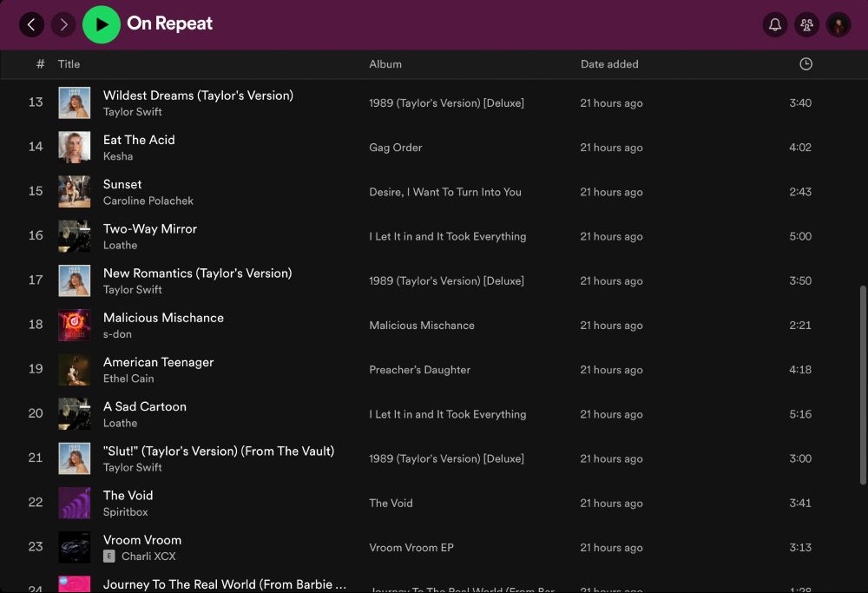This screenshot has height=593, width=868.
Task: Open The Void song title
Action: click(x=128, y=496)
